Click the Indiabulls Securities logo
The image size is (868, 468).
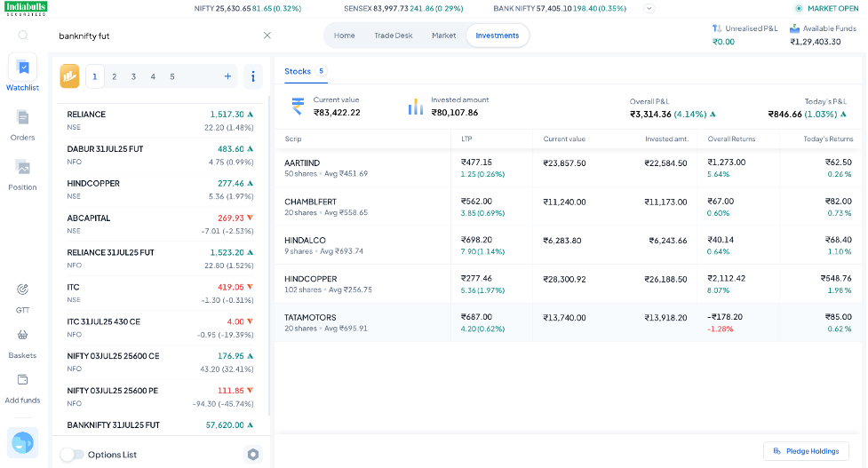tap(26, 8)
